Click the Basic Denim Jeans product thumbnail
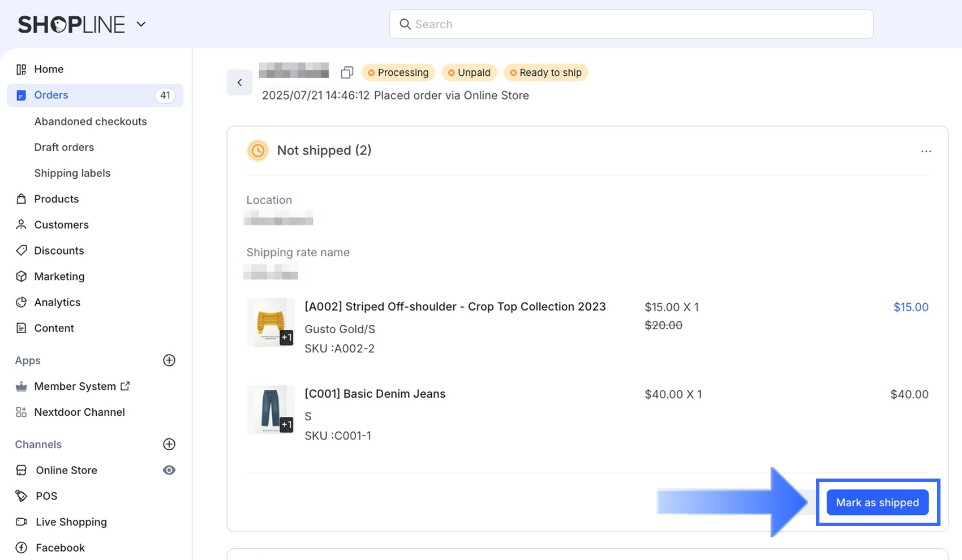Viewport: 962px width, 560px height. point(270,409)
